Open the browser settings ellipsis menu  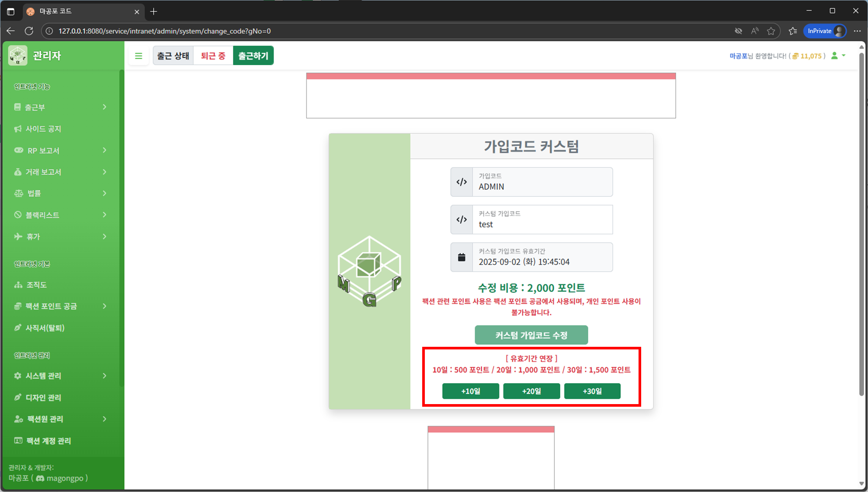click(x=857, y=31)
